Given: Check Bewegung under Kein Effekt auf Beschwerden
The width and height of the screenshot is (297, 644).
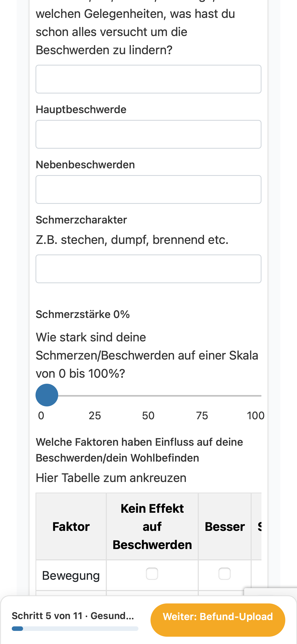Looking at the screenshot, I should click(152, 574).
